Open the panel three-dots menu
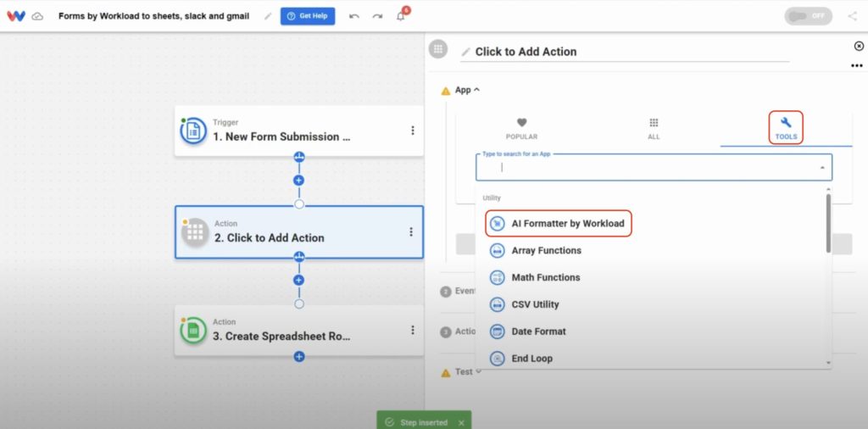868x429 pixels. click(x=857, y=66)
